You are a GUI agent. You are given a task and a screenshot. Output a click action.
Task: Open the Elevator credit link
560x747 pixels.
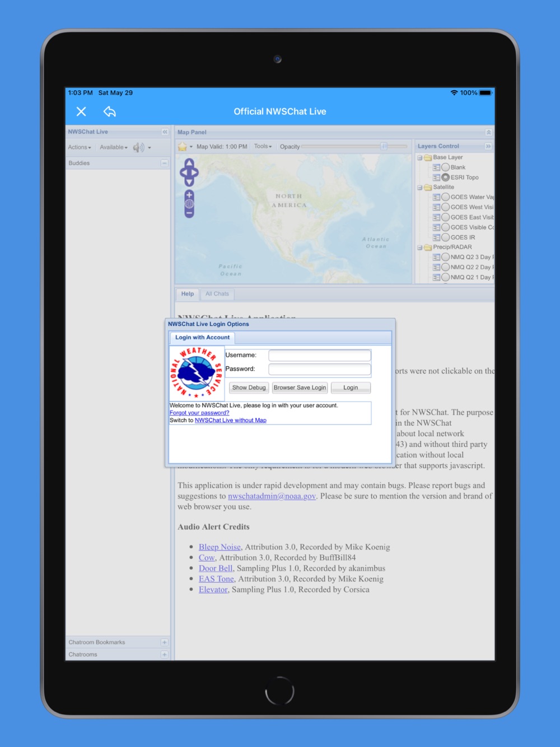point(213,590)
